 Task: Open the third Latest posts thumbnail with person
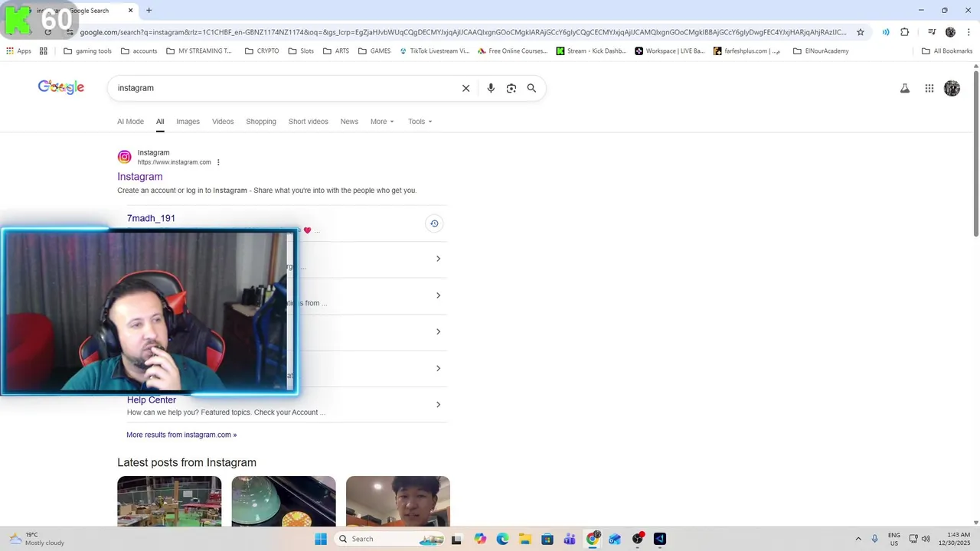(398, 501)
